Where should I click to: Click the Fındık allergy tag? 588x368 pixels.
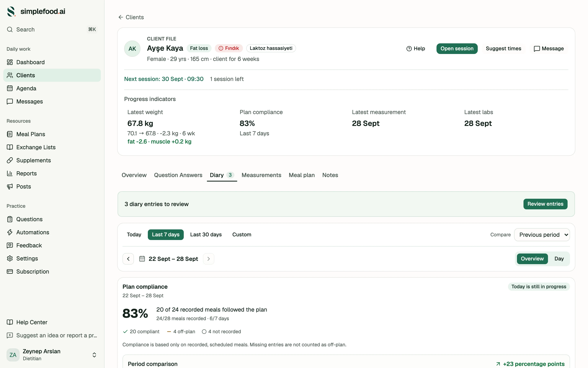(x=229, y=48)
